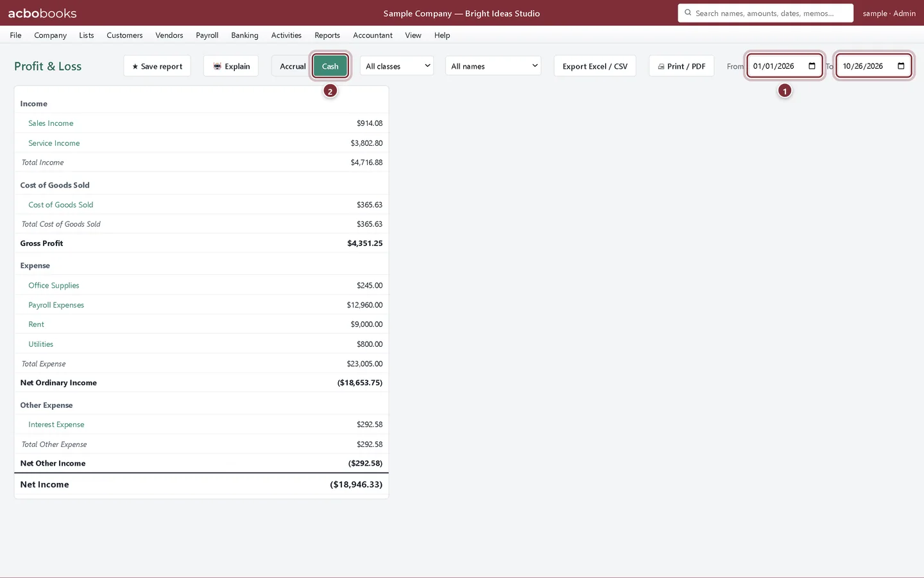
Task: Open the Reports menu
Action: 327,35
